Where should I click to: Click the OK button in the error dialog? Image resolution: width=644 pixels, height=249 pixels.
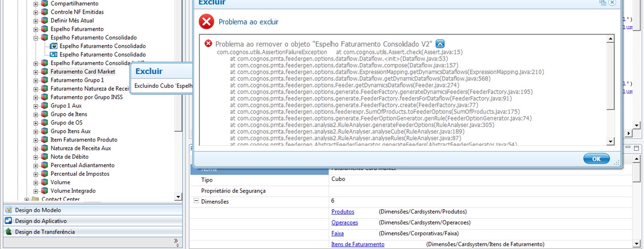596,159
